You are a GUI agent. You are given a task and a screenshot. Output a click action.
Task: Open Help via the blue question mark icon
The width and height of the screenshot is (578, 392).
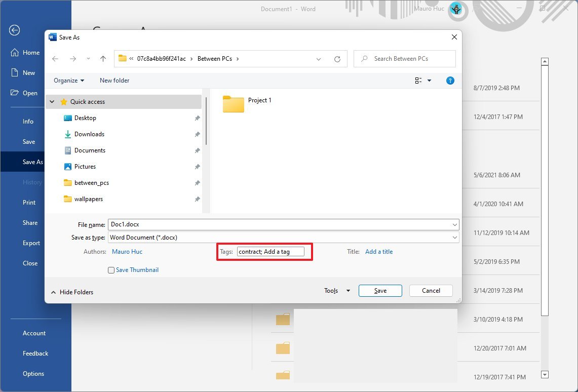450,80
